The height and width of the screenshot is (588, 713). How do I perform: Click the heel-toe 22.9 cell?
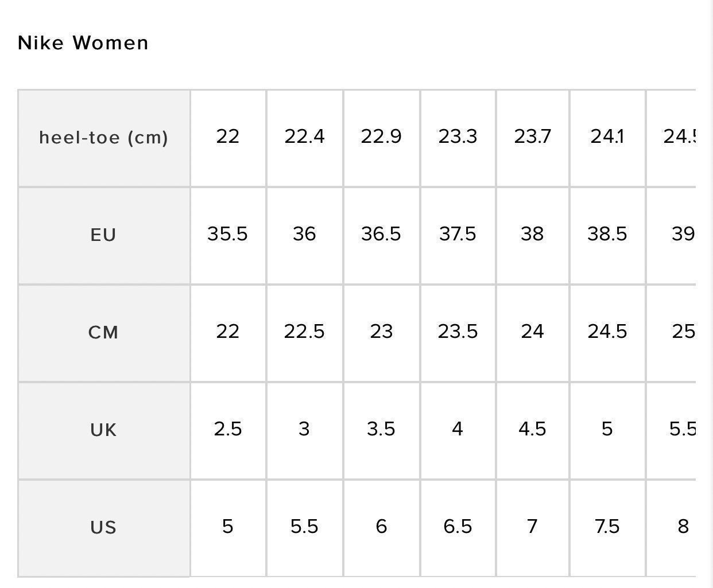(382, 138)
